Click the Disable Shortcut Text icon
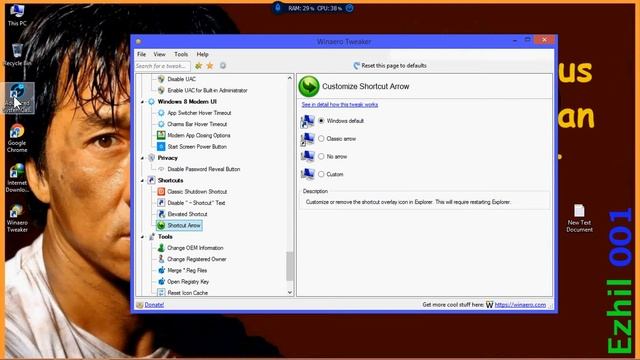This screenshot has height=360, width=640. tap(161, 203)
